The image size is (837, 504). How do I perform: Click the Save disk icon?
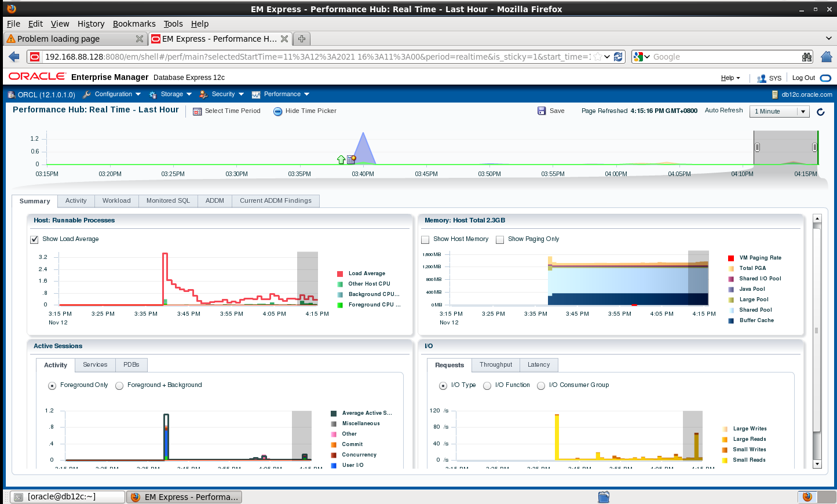(542, 111)
